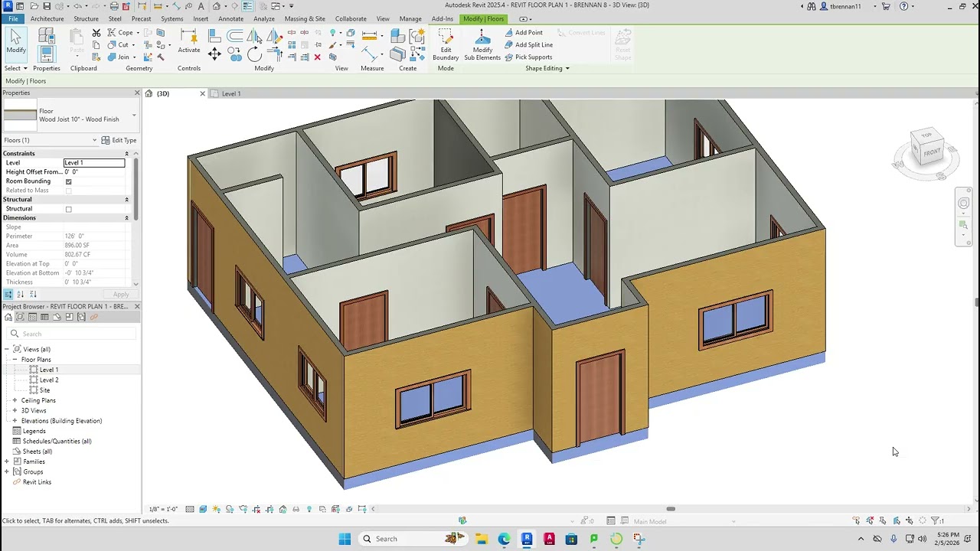Click the Rotate tool icon
The height and width of the screenshot is (551, 980).
point(254,54)
